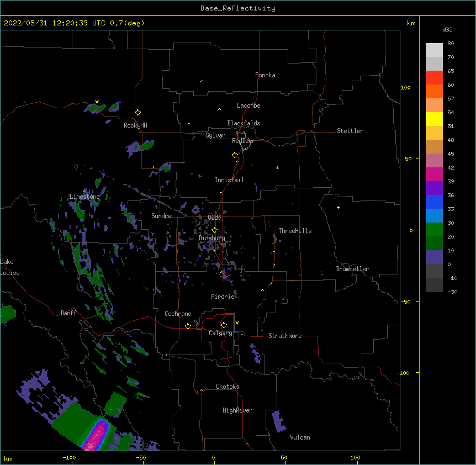This screenshot has width=476, height=465.
Task: Click the Vulcan label text
Action: coord(300,437)
